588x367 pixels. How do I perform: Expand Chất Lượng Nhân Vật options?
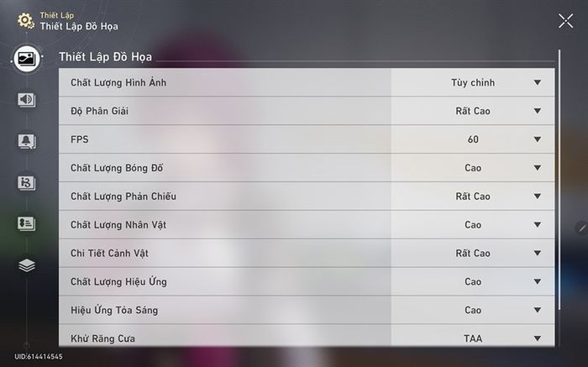point(537,225)
